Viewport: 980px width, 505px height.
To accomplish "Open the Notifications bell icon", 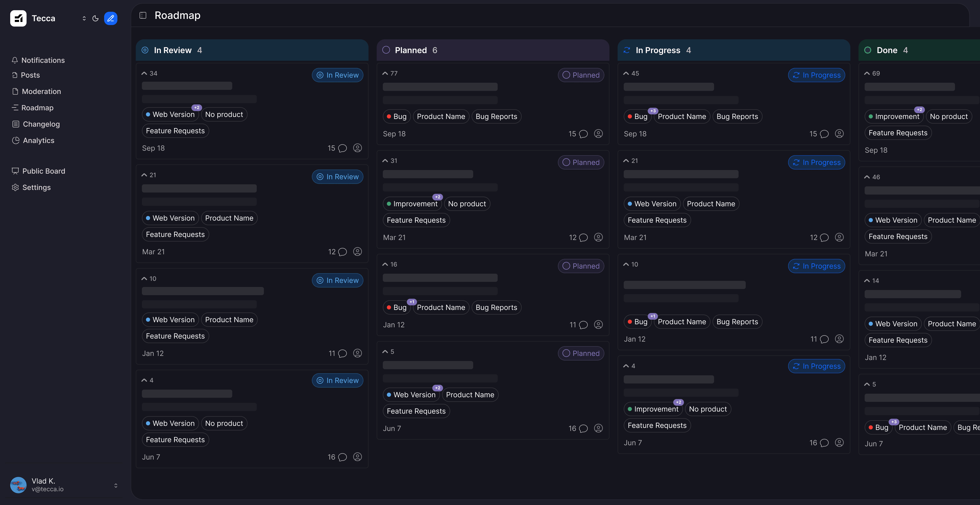I will coord(15,60).
